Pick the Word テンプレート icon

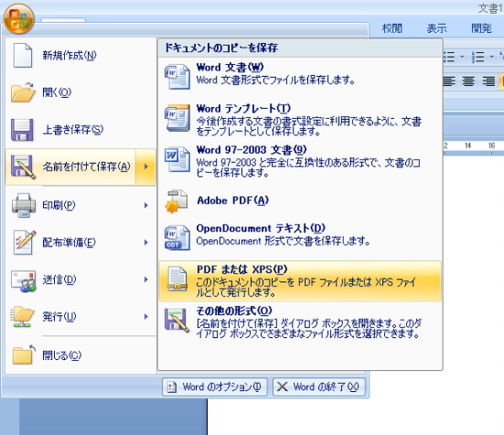pos(177,118)
